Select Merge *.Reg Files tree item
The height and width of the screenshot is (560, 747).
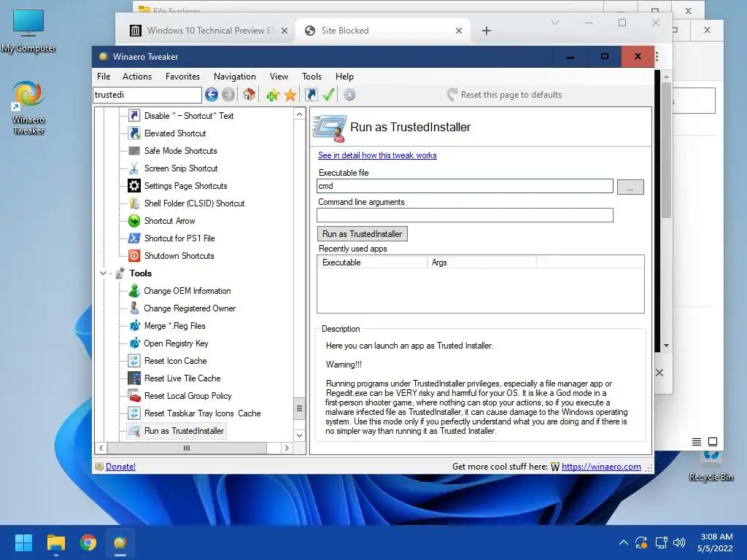(175, 326)
